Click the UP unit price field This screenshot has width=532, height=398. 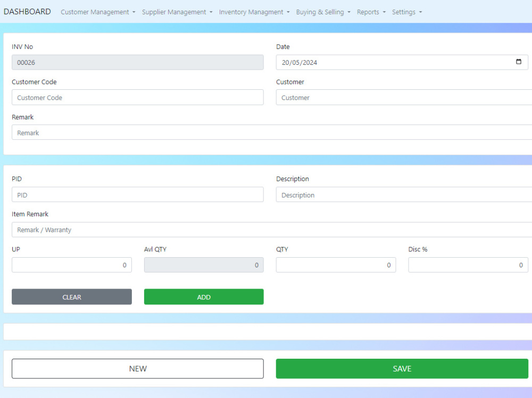[x=72, y=265]
